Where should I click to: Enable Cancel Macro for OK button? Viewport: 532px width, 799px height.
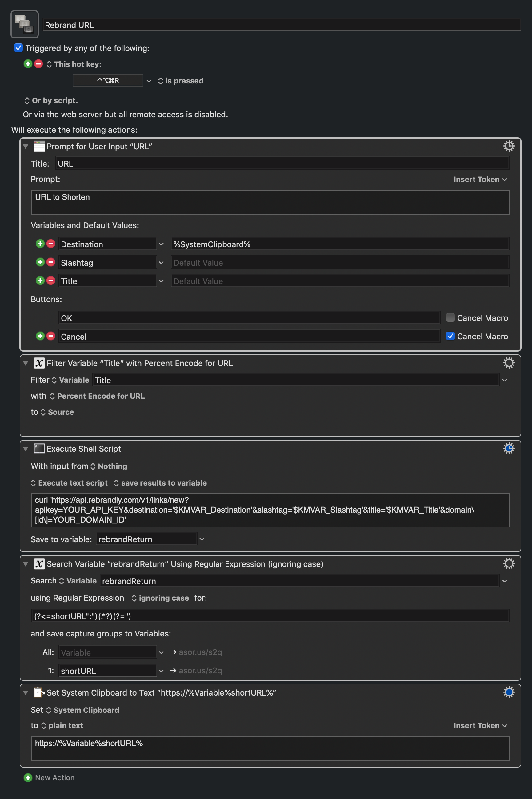[x=450, y=318]
